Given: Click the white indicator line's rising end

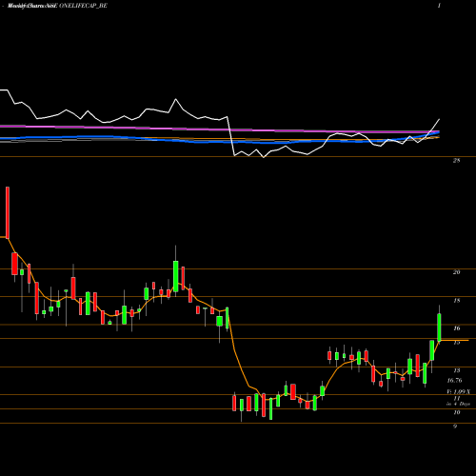Looking at the screenshot, I should [439, 120].
